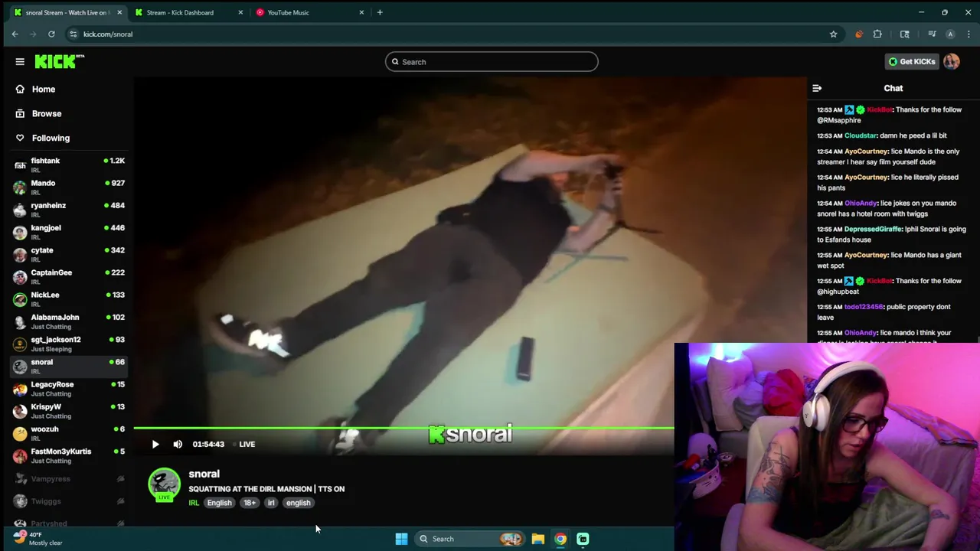Open the Extensions puzzle menu
The image size is (980, 551).
(x=877, y=34)
